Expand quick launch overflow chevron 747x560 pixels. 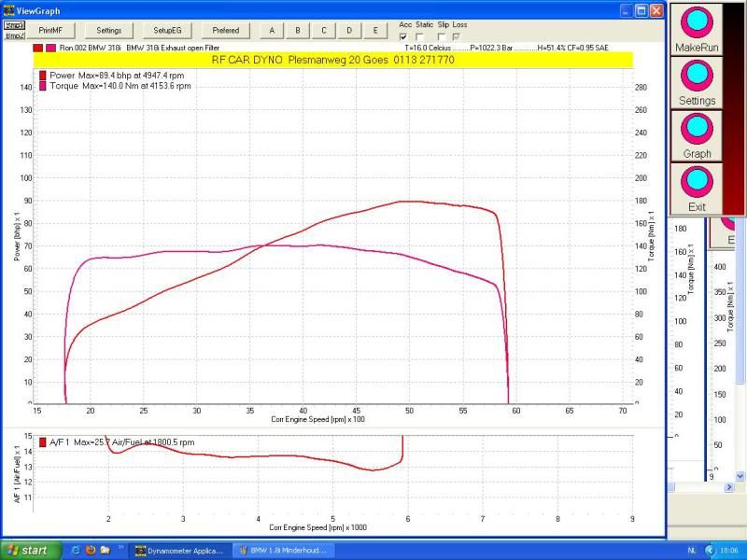(x=120, y=548)
